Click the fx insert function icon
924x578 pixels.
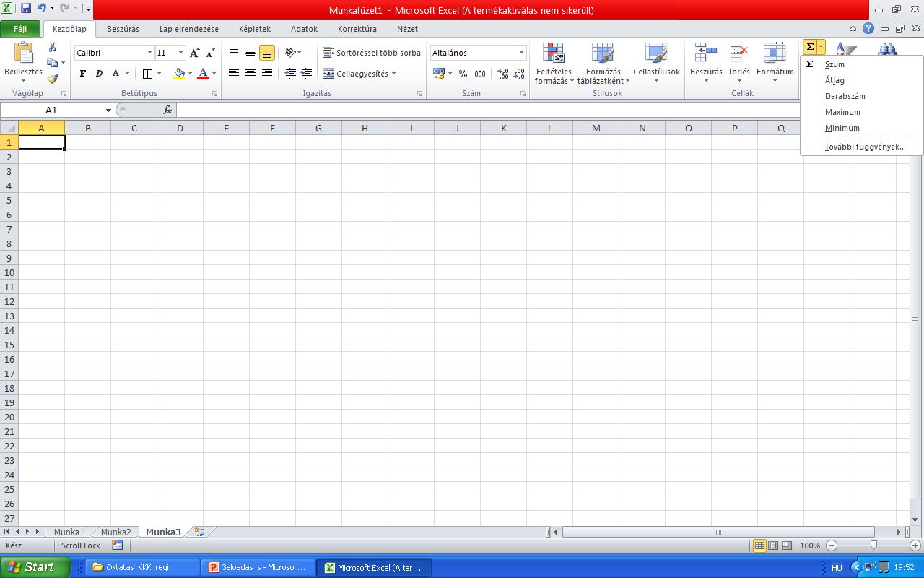click(x=167, y=110)
